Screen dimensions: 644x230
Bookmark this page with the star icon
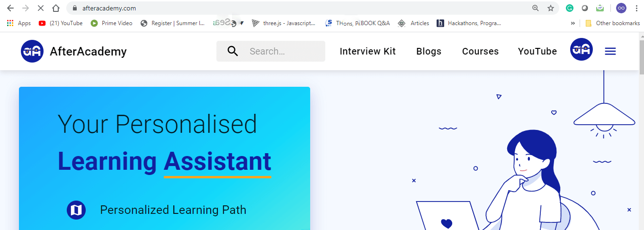[551, 8]
